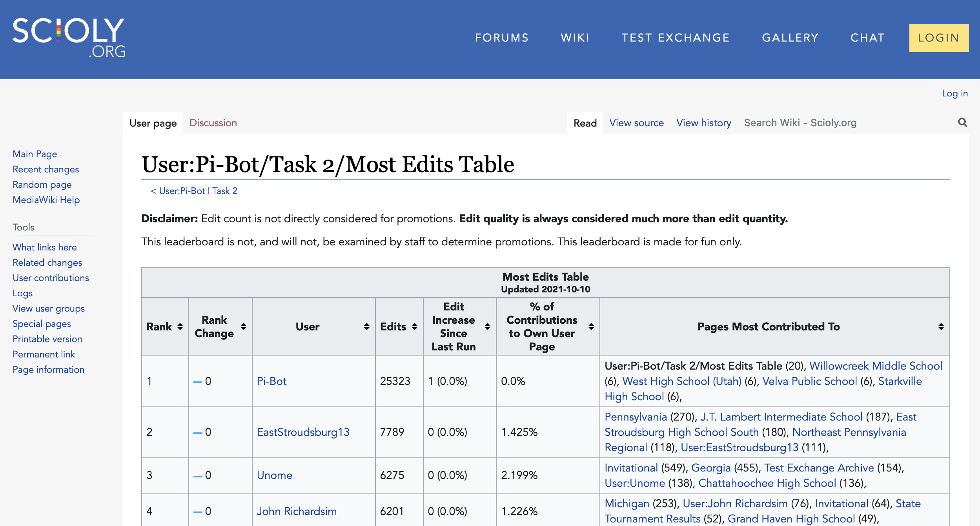Open Random page link
The height and width of the screenshot is (526, 980).
pyautogui.click(x=42, y=185)
